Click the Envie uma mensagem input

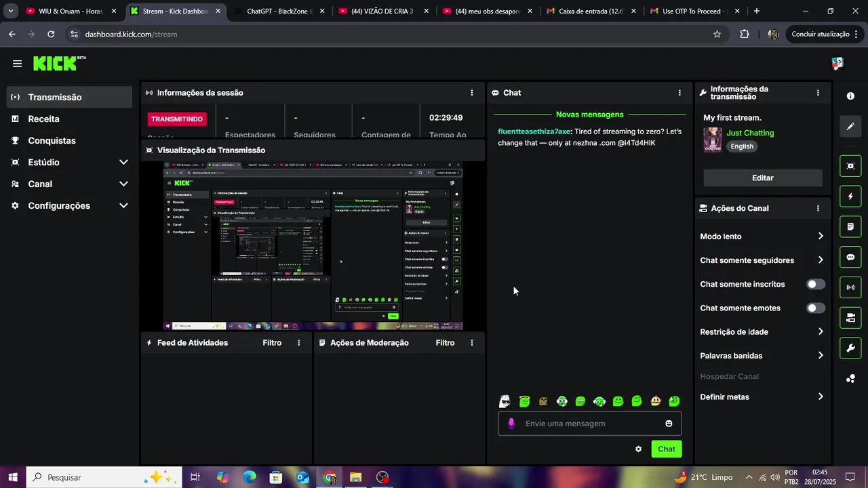point(590,424)
